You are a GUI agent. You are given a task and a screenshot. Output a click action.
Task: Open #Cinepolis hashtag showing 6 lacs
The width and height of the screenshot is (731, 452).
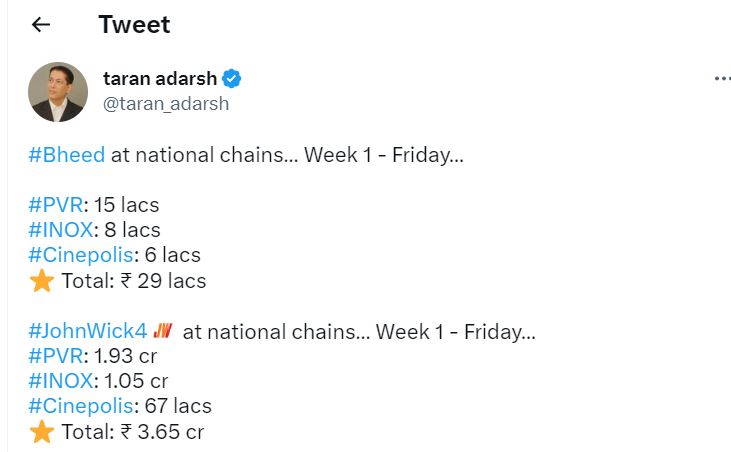tap(80, 255)
